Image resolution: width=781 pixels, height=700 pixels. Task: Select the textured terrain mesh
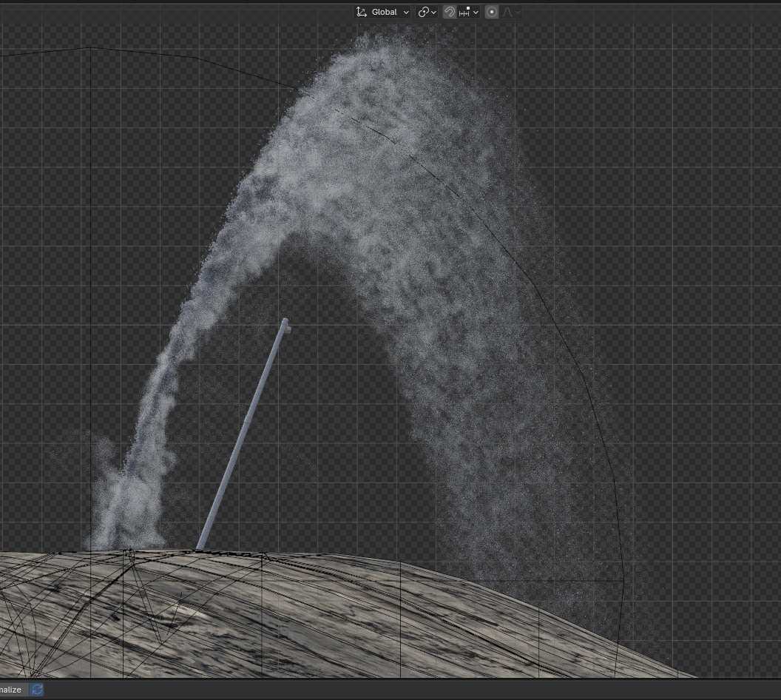pyautogui.click(x=296, y=622)
